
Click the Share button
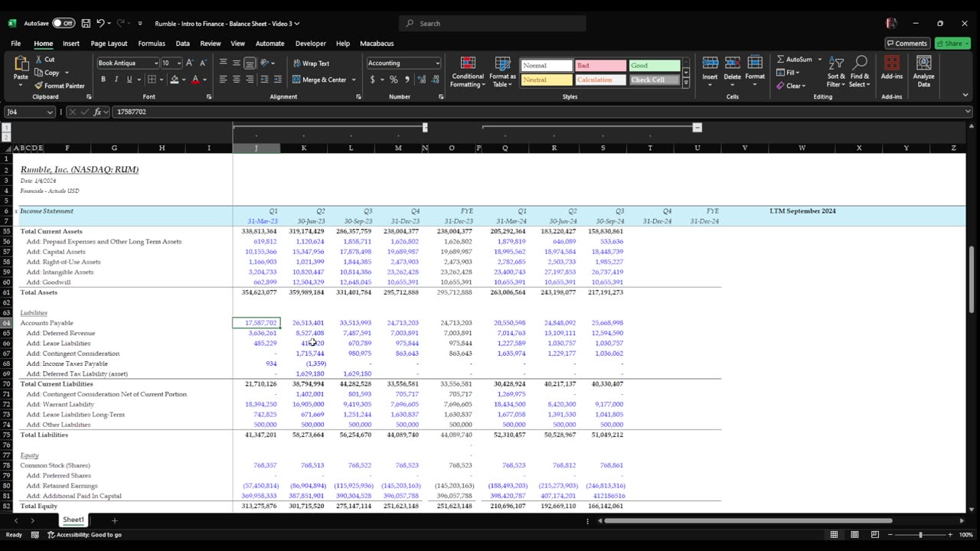click(x=952, y=44)
